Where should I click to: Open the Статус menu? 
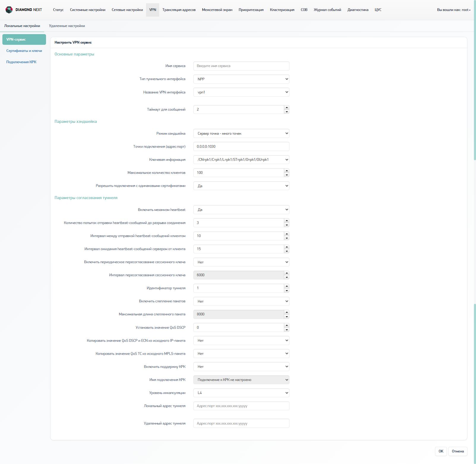[58, 10]
